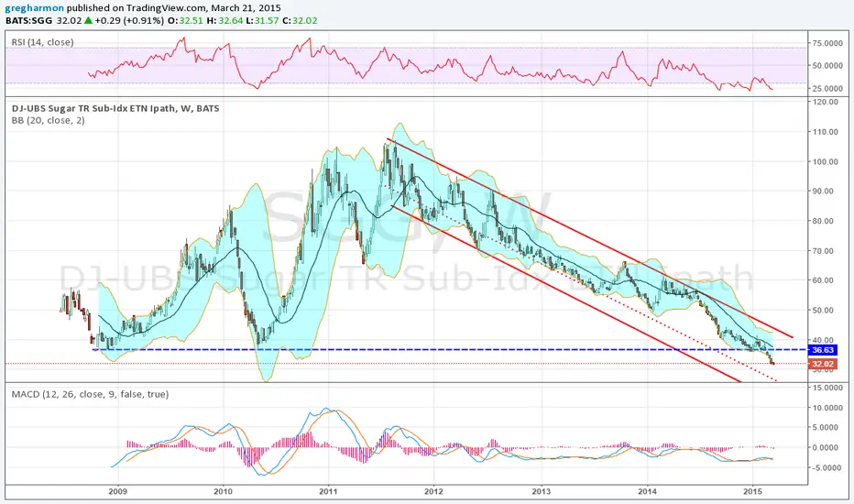Click the 60.00 price axis value
This screenshot has height=504, width=854.
point(823,280)
